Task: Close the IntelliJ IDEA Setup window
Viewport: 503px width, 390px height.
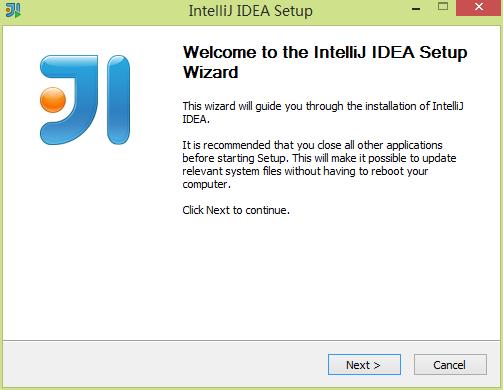Action: (479, 7)
